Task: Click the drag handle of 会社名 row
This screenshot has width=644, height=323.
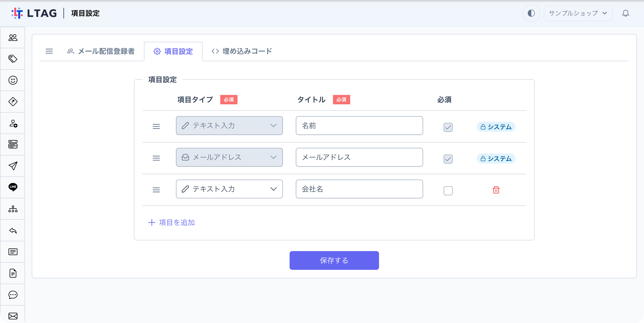Action: 156,190
